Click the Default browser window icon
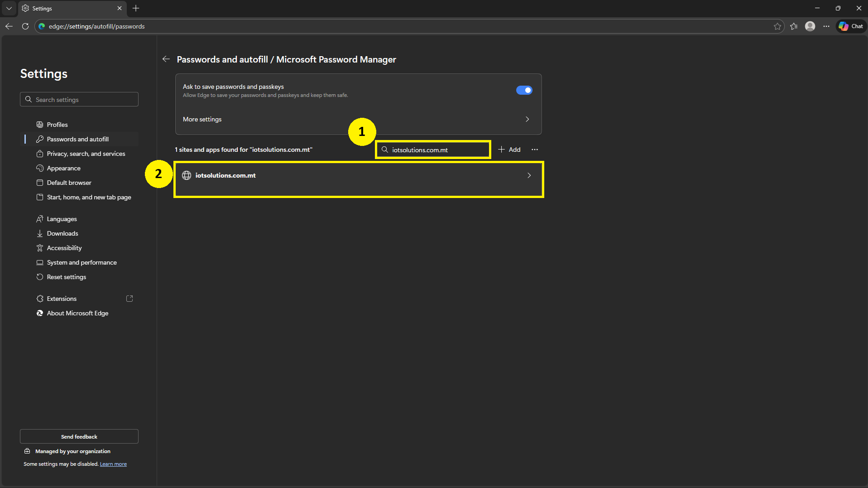 [40, 183]
